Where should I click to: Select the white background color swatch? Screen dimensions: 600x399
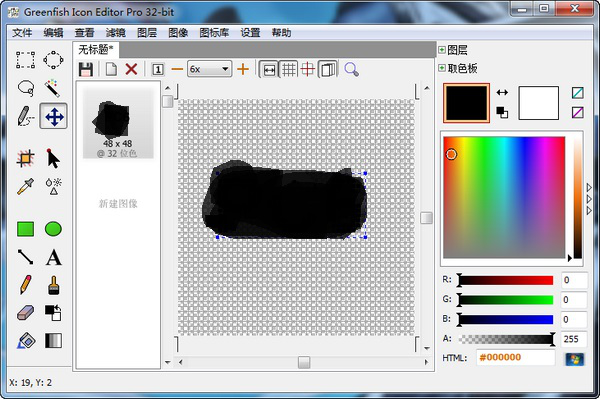[538, 103]
